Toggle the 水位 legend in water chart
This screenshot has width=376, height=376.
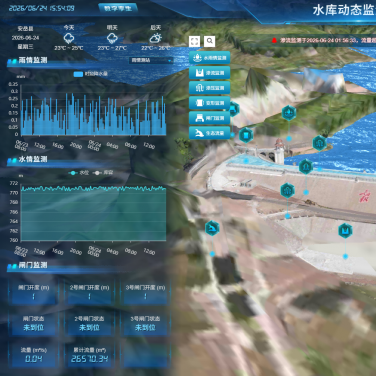[78, 173]
